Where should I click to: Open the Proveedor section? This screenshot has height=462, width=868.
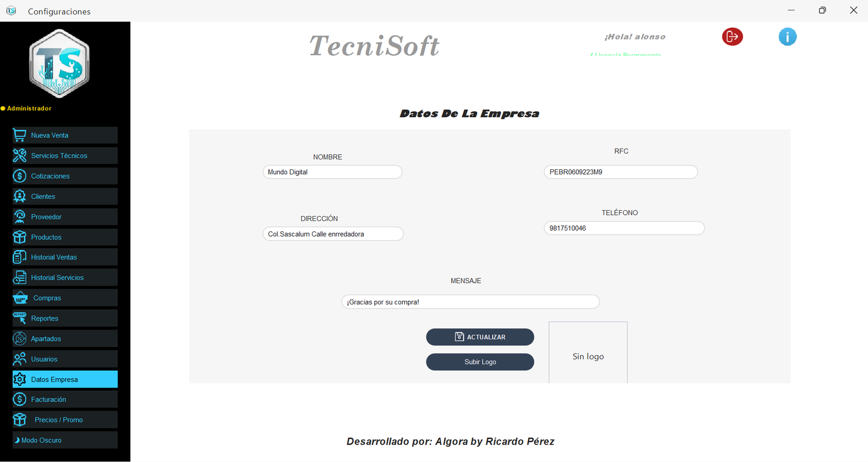[x=65, y=217]
